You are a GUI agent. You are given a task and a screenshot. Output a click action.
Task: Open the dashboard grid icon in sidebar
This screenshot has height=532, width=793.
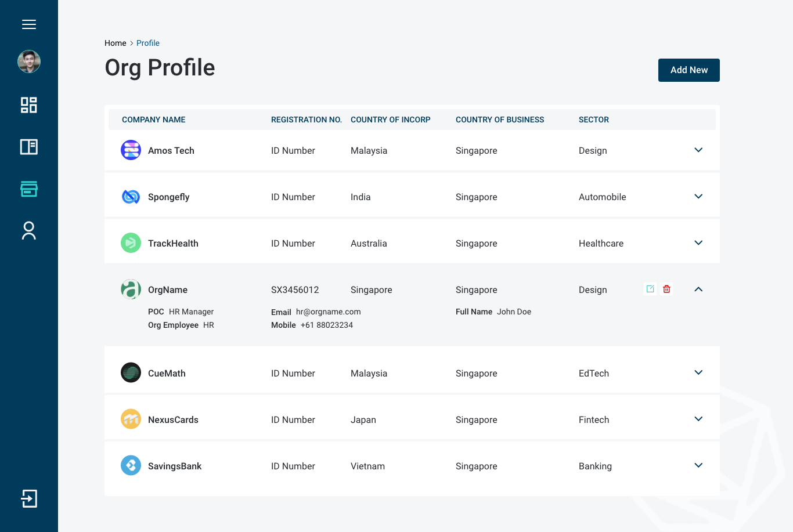[29, 105]
